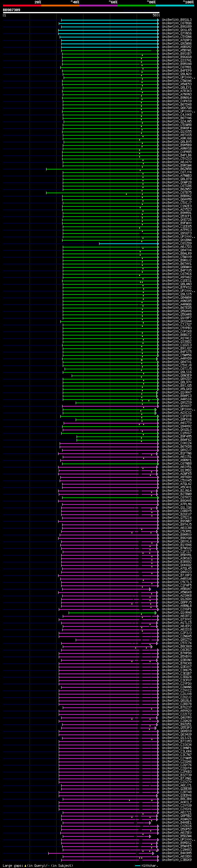This screenshot has height=868, width=197.
Task: Select UniRef100_B6TAV1 label
Action: pyautogui.click(x=177, y=264)
